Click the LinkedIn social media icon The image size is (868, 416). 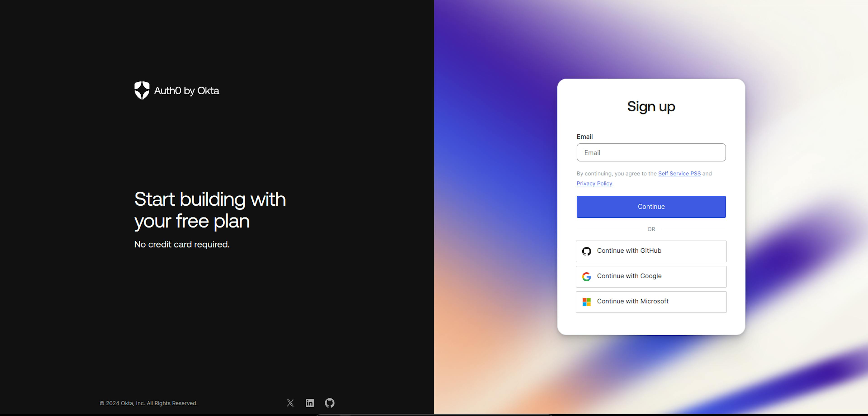click(309, 403)
